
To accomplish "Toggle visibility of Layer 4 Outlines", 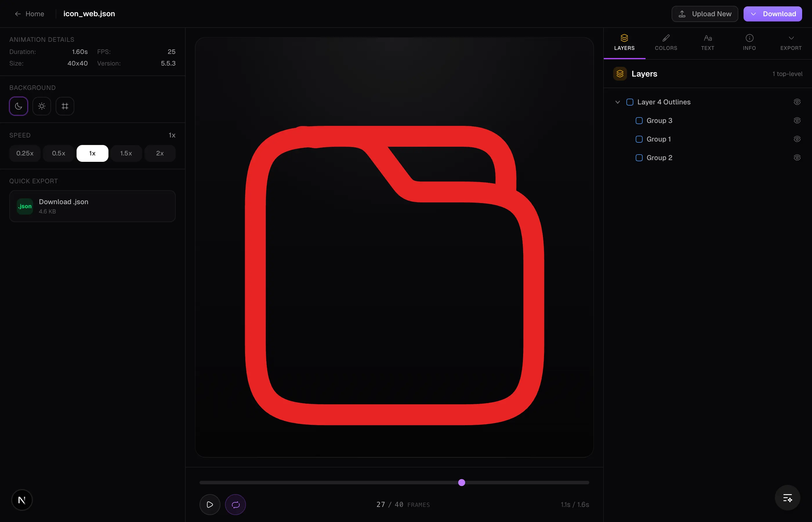I will point(797,102).
